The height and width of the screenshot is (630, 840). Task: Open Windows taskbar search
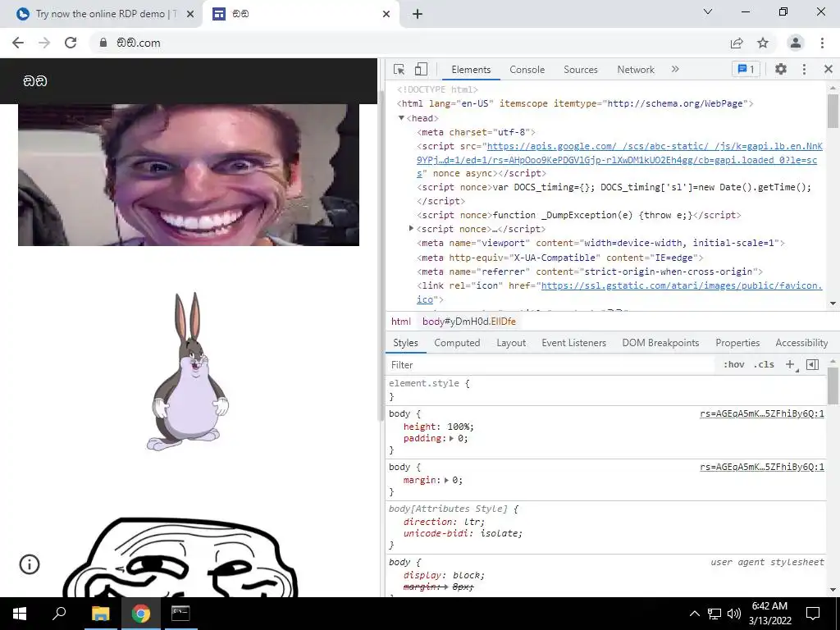coord(59,614)
